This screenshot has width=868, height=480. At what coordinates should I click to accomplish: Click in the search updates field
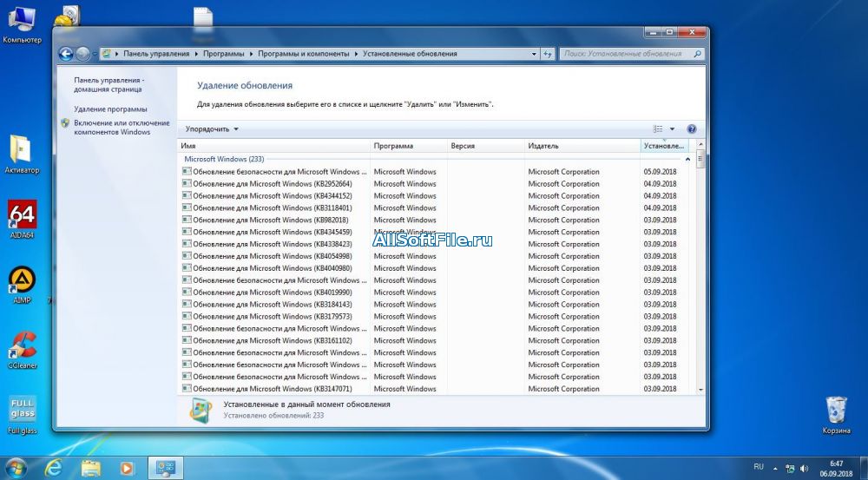pos(625,54)
